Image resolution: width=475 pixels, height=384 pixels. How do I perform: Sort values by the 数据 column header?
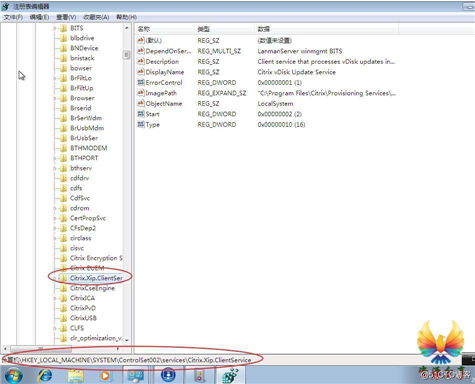click(x=326, y=29)
